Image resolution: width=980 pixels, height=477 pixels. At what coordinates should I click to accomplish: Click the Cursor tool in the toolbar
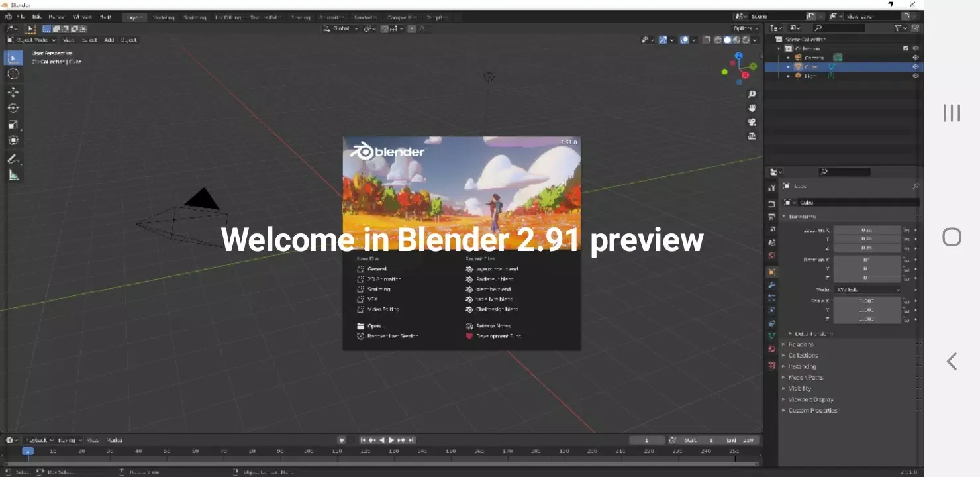point(13,74)
